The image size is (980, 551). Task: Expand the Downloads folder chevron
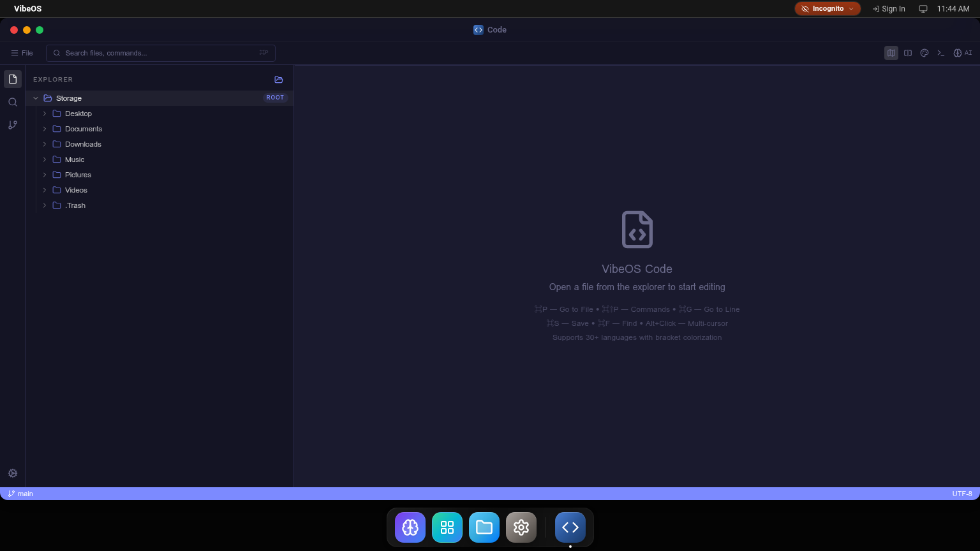pos(45,144)
